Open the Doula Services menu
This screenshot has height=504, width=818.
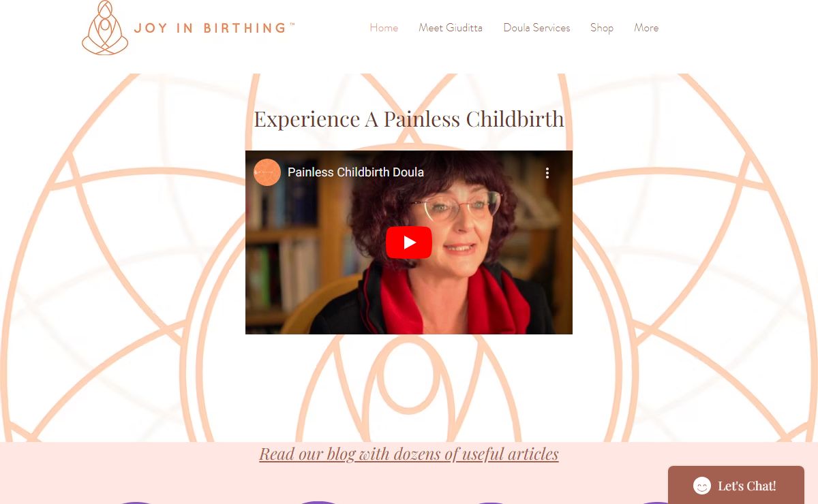[x=536, y=28]
